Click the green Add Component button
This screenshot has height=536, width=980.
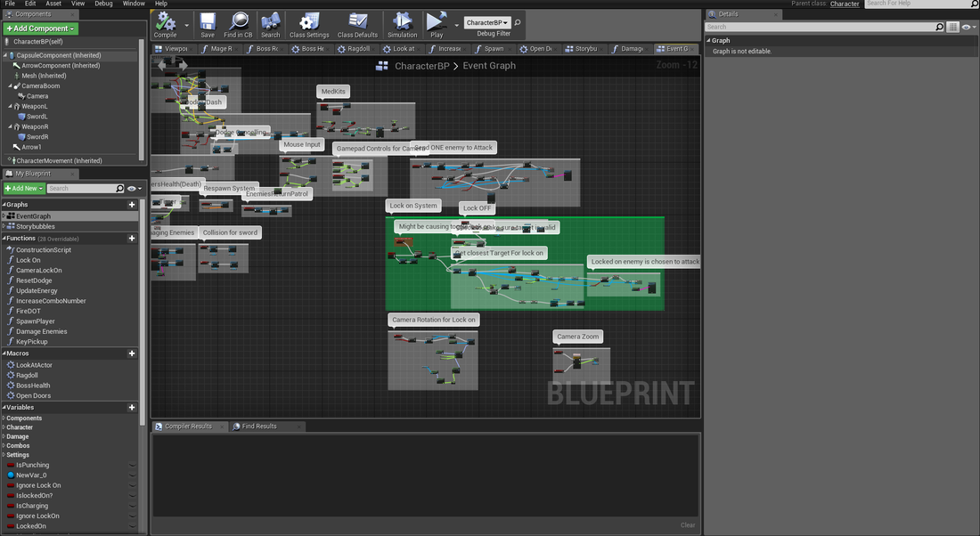pos(41,28)
